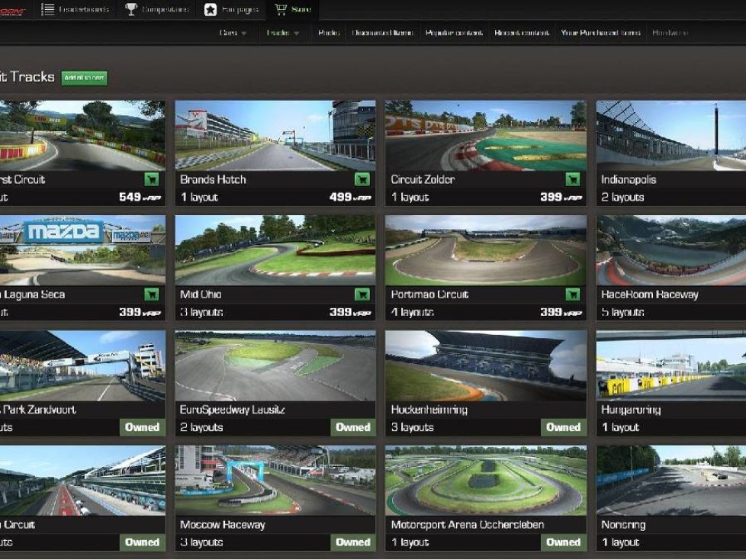
Task: Click Owned badge on EuroSpeedway Lausitz
Action: point(353,427)
